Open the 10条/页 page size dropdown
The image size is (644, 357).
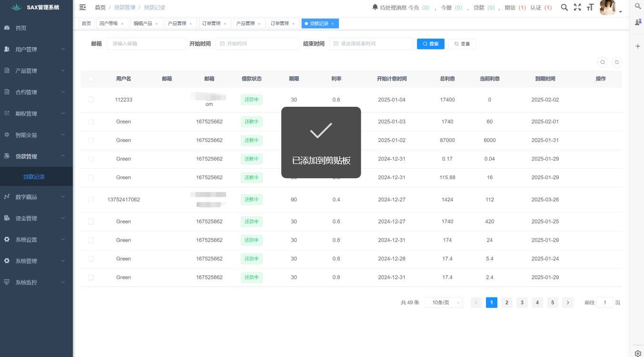(x=444, y=303)
